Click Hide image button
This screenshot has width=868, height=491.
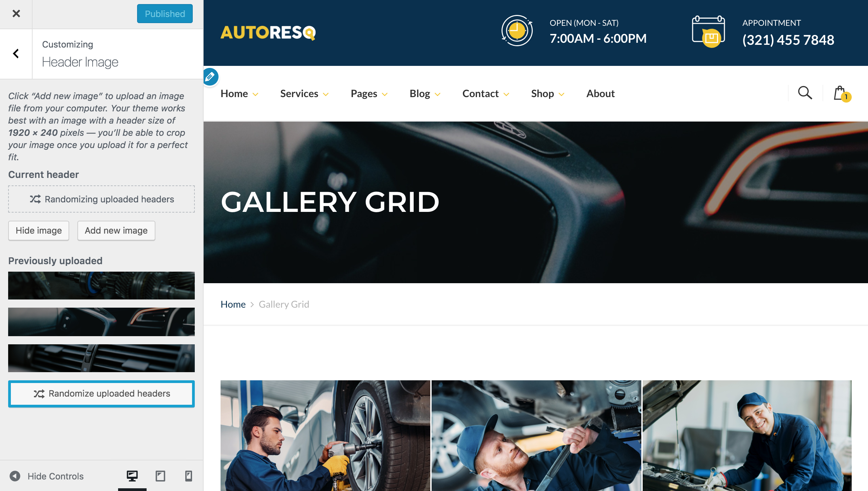point(39,231)
